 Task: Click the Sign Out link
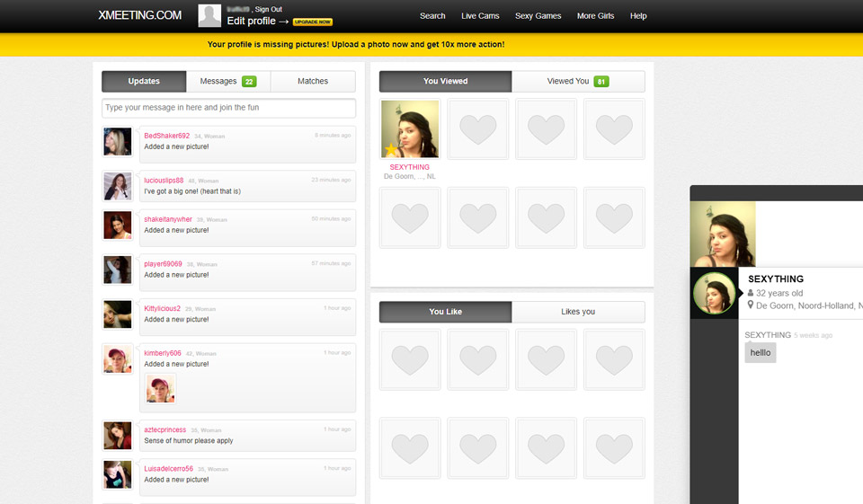pos(268,9)
